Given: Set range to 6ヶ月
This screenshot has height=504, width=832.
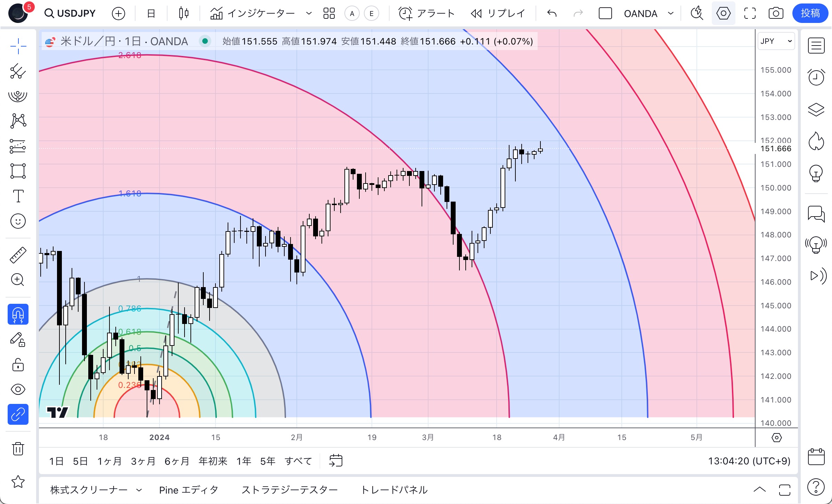Looking at the screenshot, I should [177, 461].
